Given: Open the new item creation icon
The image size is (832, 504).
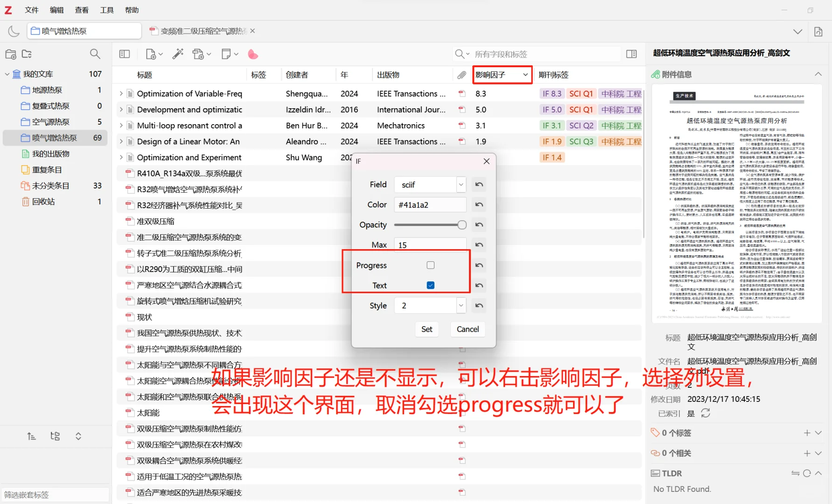Looking at the screenshot, I should click(151, 54).
